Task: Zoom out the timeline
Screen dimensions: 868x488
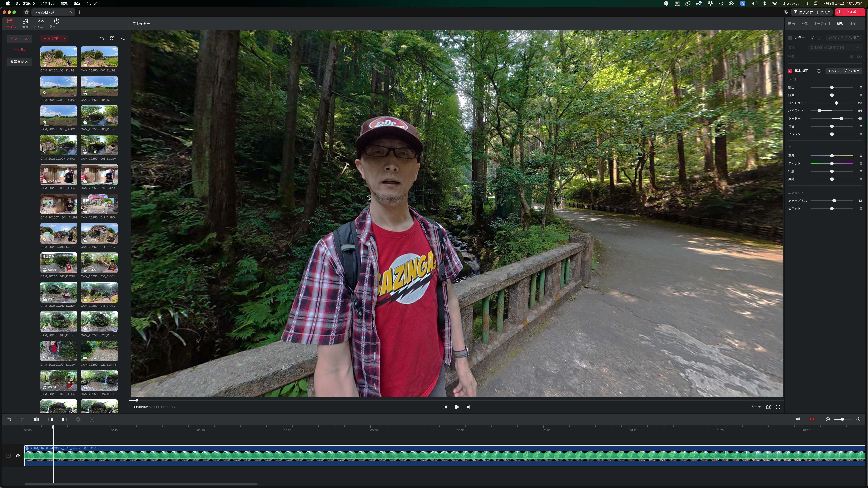Action: [828, 419]
